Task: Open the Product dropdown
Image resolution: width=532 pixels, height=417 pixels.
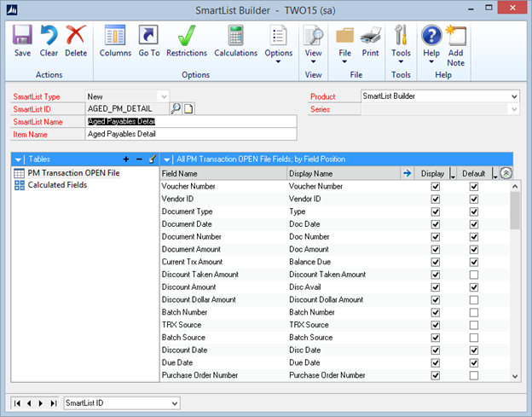Action: [x=514, y=96]
